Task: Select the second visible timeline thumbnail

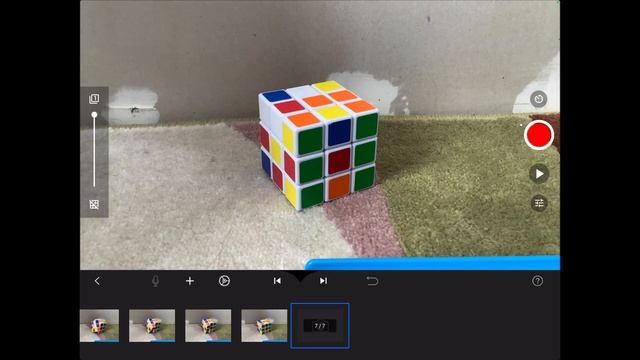Action: point(152,325)
